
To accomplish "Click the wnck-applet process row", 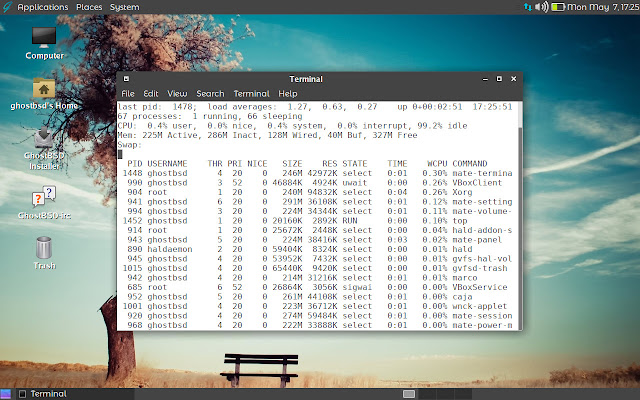I will 315,306.
